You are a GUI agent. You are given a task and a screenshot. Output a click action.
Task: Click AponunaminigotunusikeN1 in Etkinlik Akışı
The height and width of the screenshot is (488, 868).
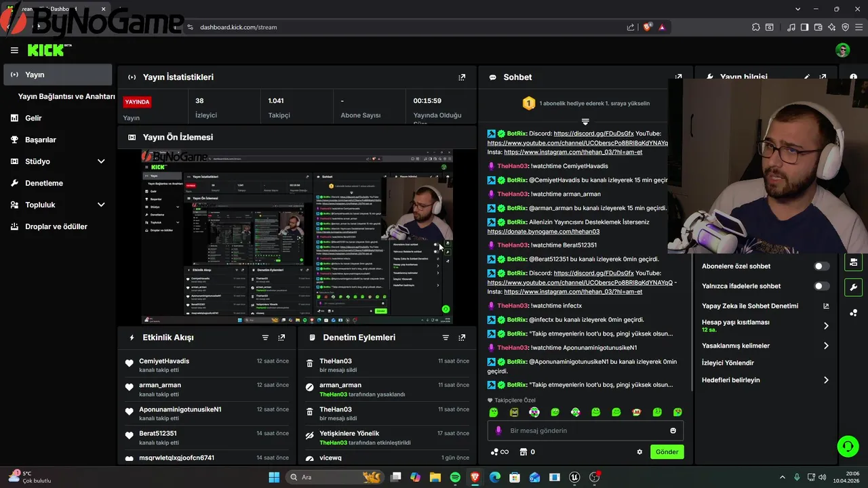click(x=180, y=409)
